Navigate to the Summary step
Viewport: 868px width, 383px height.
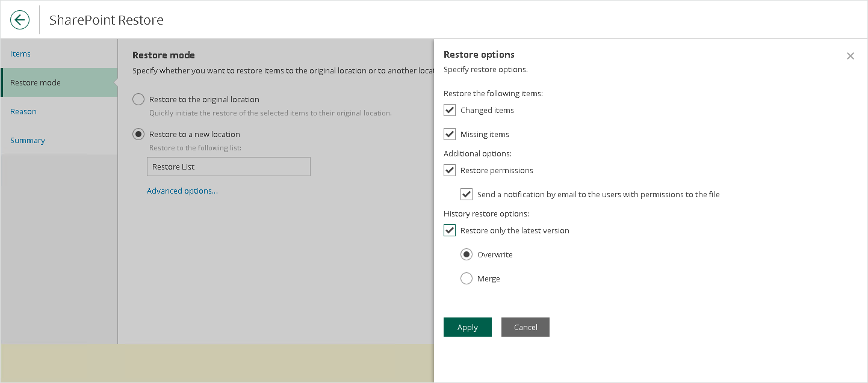pyautogui.click(x=28, y=140)
